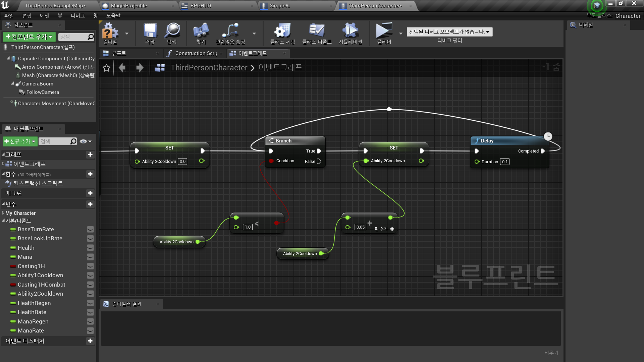
Task: Start Simulation (시뮬레이션) toolbar icon
Action: (350, 32)
